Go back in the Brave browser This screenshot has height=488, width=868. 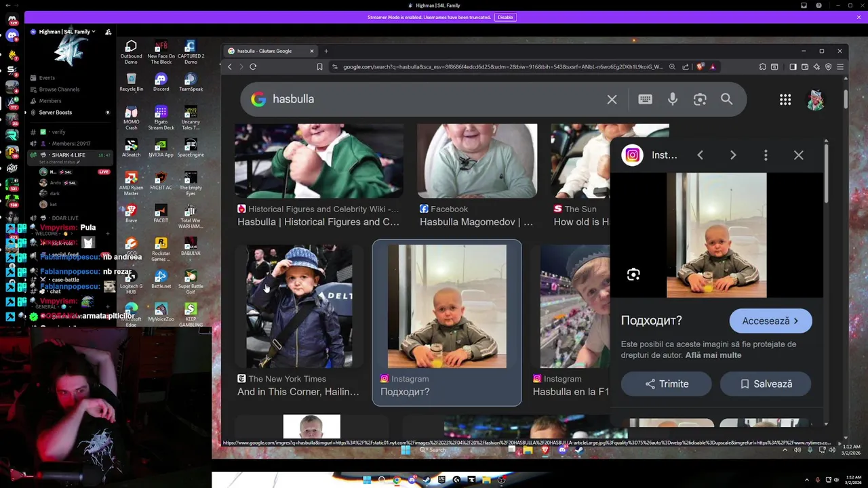tap(230, 66)
